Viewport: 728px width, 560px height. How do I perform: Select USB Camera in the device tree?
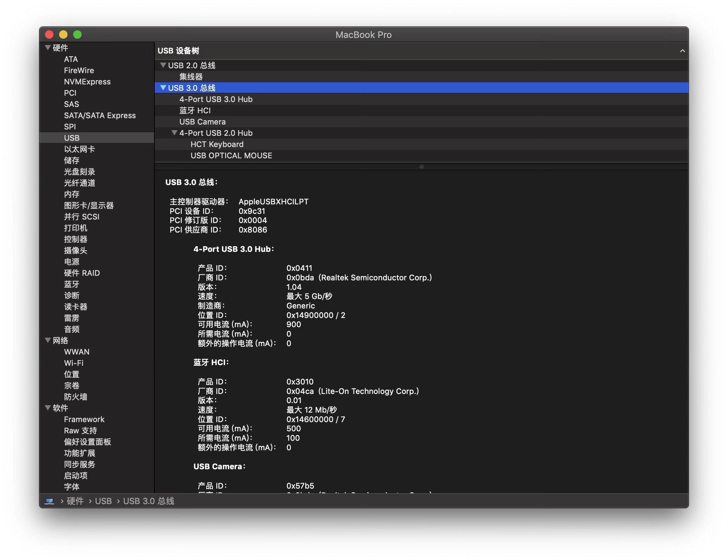421,122
